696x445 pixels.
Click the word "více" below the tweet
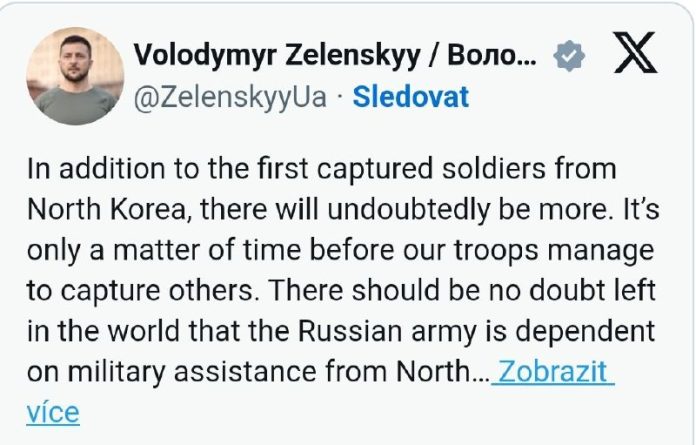point(52,411)
